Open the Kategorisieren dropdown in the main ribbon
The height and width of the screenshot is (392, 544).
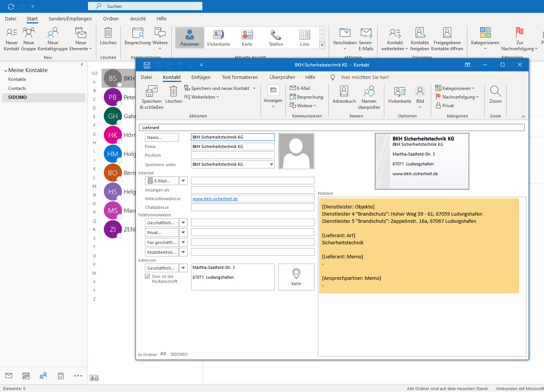point(485,39)
